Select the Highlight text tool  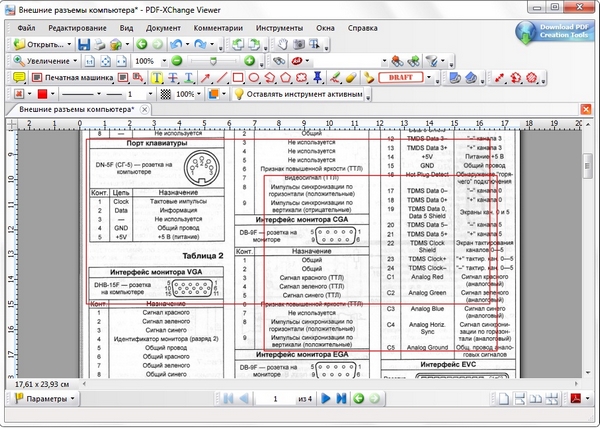tap(156, 78)
